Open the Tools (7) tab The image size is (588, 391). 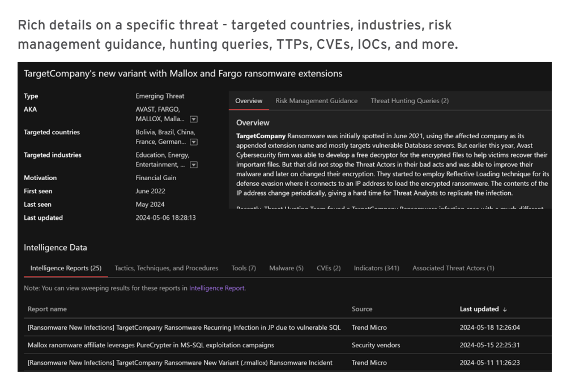[x=244, y=268]
